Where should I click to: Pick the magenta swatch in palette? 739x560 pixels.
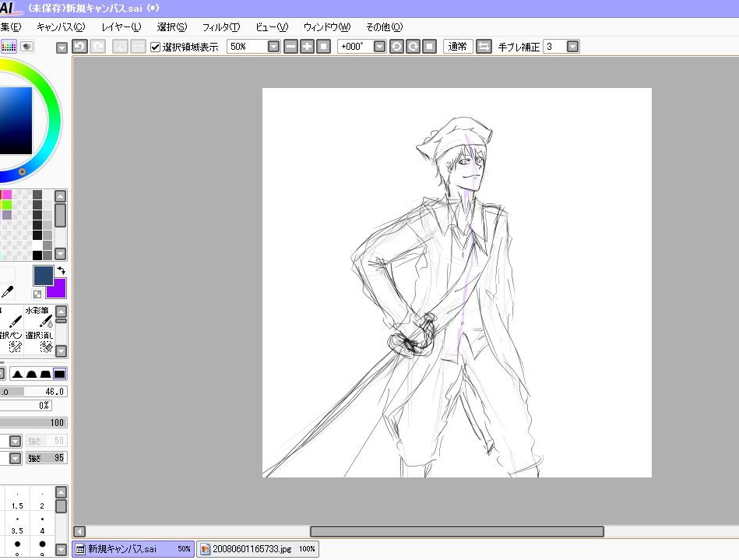point(7,195)
